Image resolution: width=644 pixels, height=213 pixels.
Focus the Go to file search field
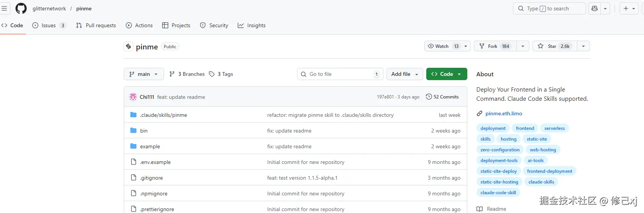point(339,74)
